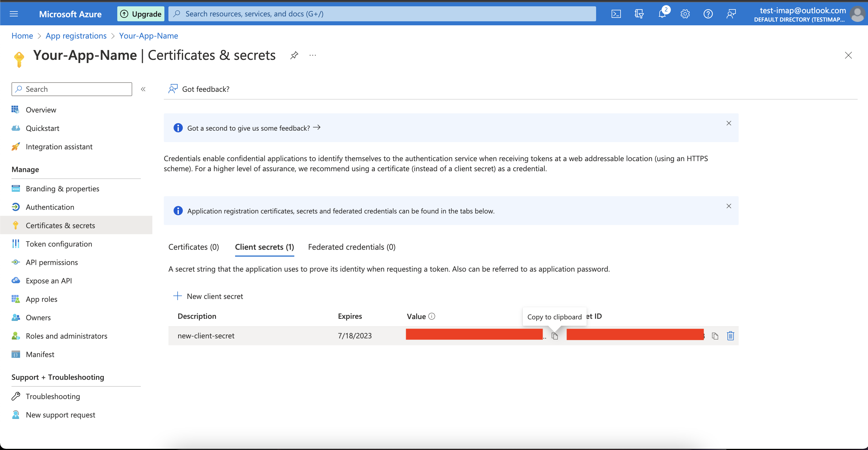Click the API permissions sidebar icon
868x450 pixels.
(x=16, y=262)
